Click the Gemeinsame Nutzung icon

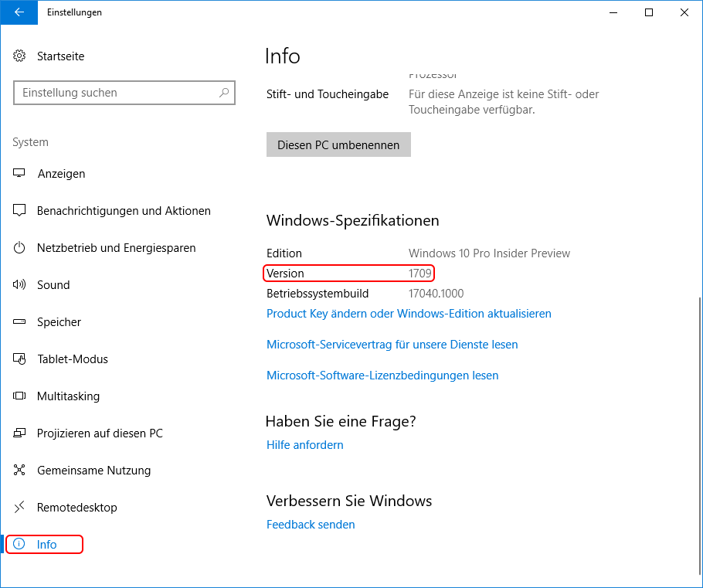(19, 470)
